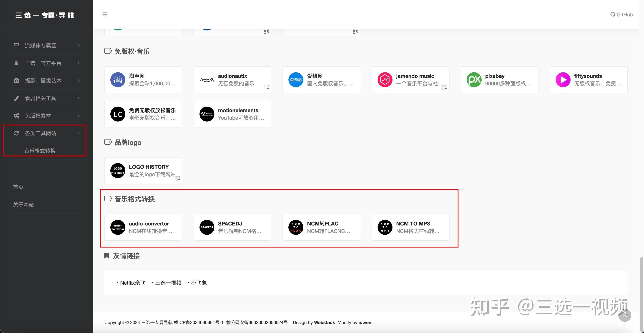644x333 pixels.
Task: Show the QR code on the audionautix card
Action: pyautogui.click(x=266, y=87)
